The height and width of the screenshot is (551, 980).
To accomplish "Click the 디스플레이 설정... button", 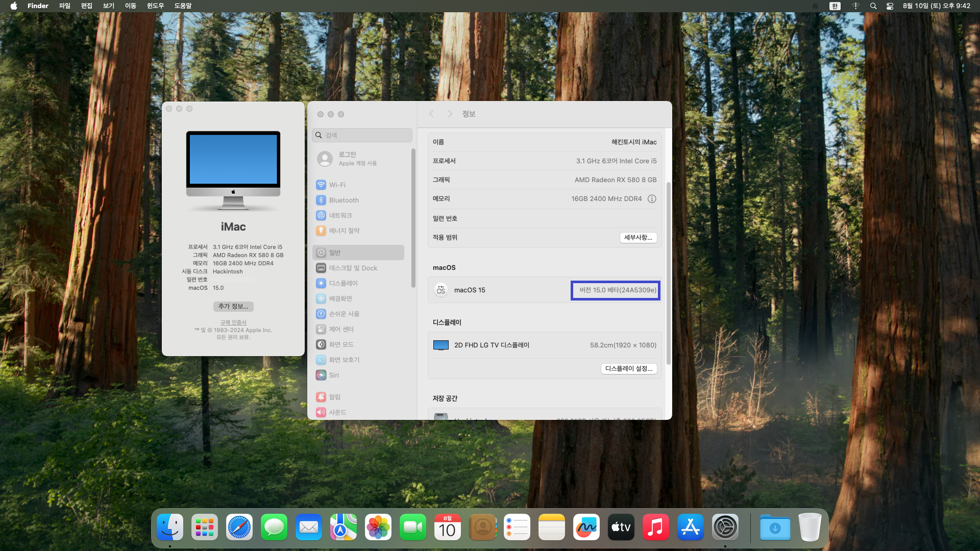I will tap(629, 369).
